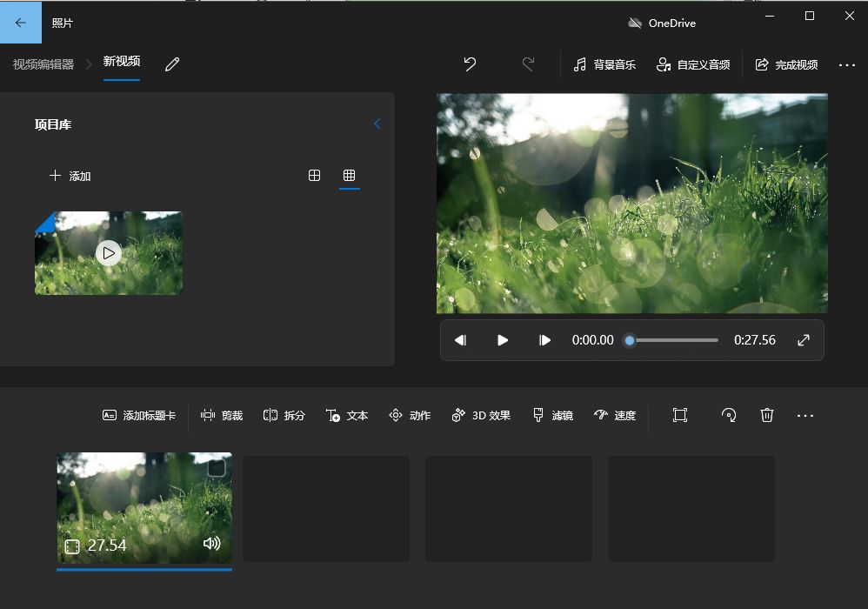Open 自定义音频 custom audio
The width and height of the screenshot is (868, 609).
pyautogui.click(x=692, y=64)
